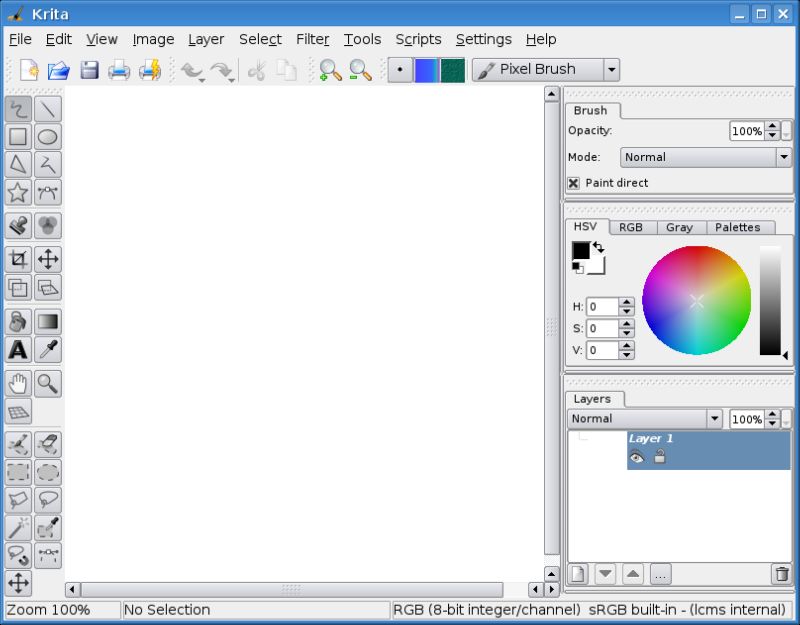Select the Text tool

click(x=18, y=349)
